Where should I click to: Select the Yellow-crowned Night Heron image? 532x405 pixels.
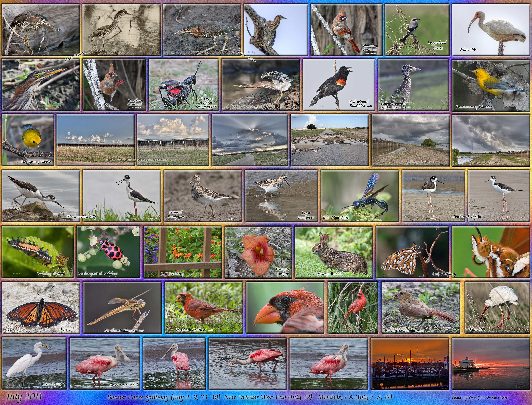(x=414, y=85)
